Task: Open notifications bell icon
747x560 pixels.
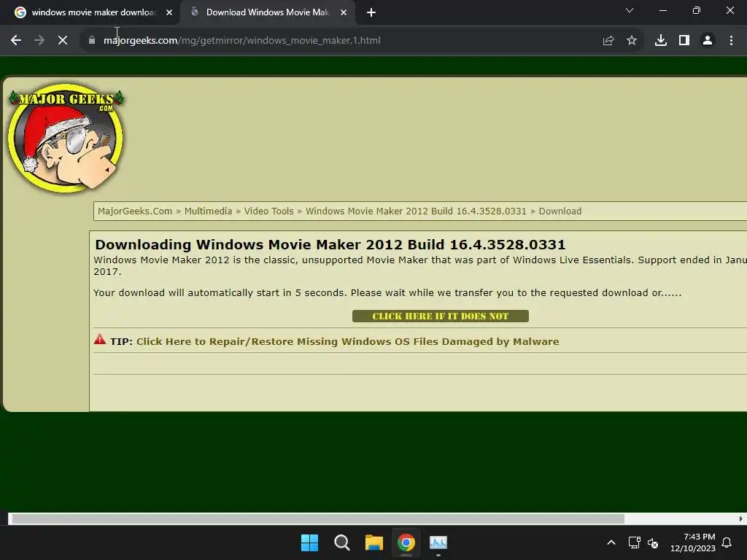Action: 727,542
